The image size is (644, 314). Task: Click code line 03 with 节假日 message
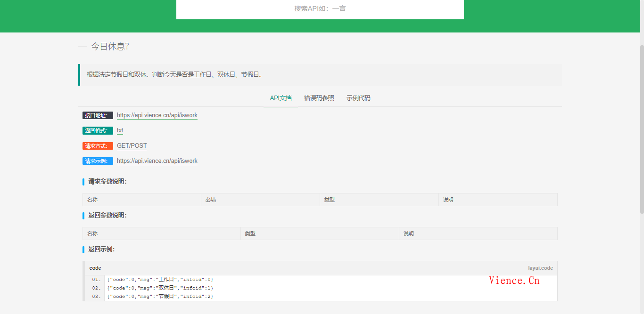click(x=160, y=297)
